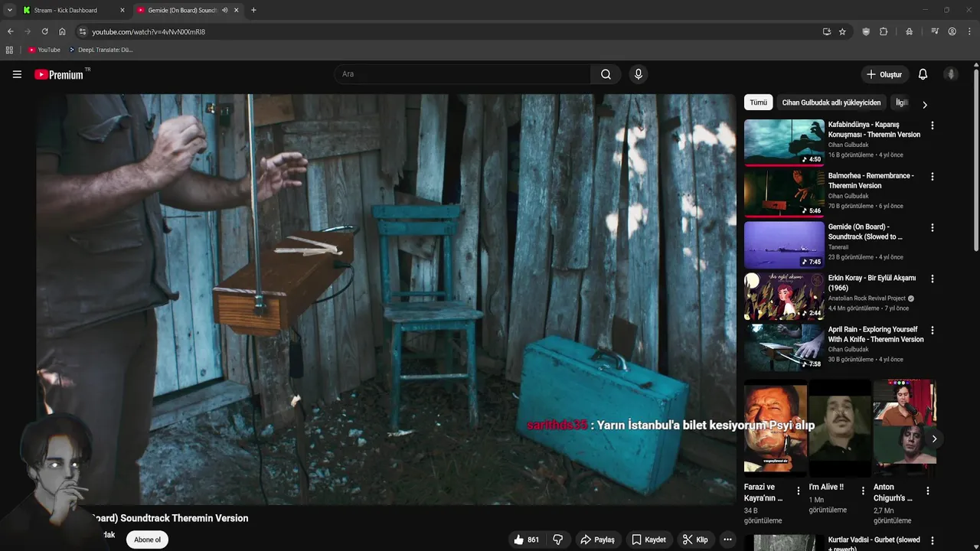Open options for I'm Alive short

click(x=863, y=491)
